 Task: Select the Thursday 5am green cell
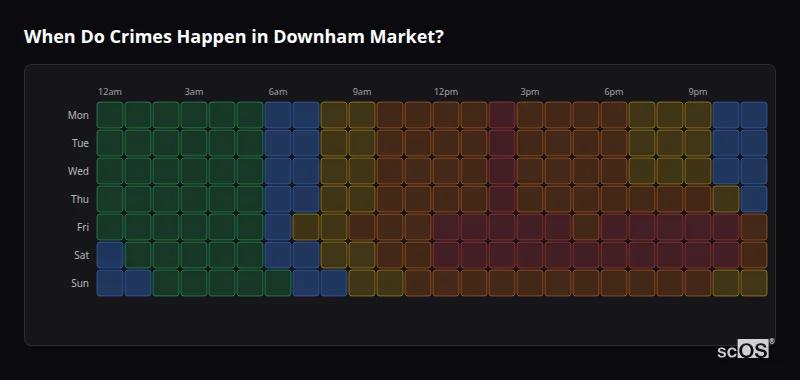[x=250, y=199]
